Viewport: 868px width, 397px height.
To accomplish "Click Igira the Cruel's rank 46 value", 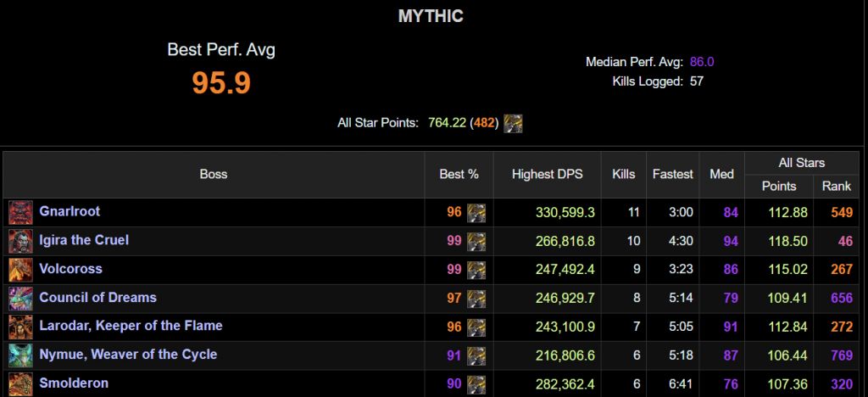I will [x=845, y=240].
